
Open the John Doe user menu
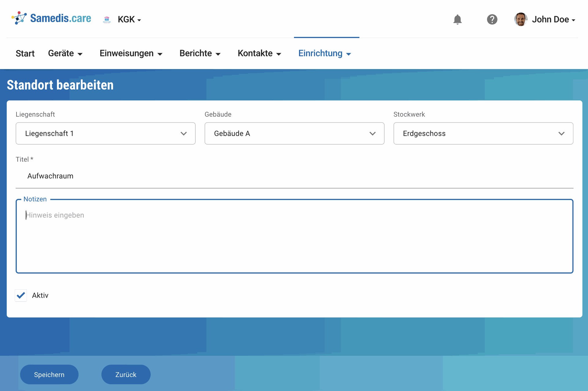553,20
